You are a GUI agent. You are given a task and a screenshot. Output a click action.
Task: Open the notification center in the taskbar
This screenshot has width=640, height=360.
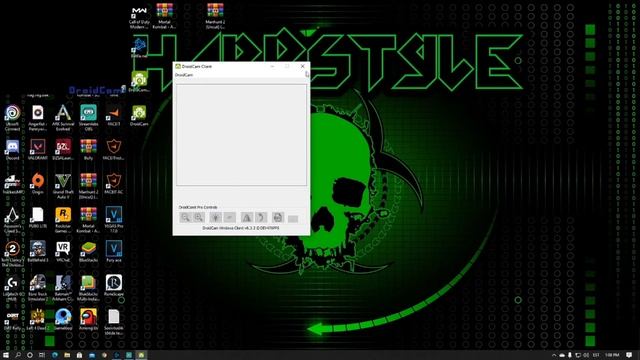point(629,355)
